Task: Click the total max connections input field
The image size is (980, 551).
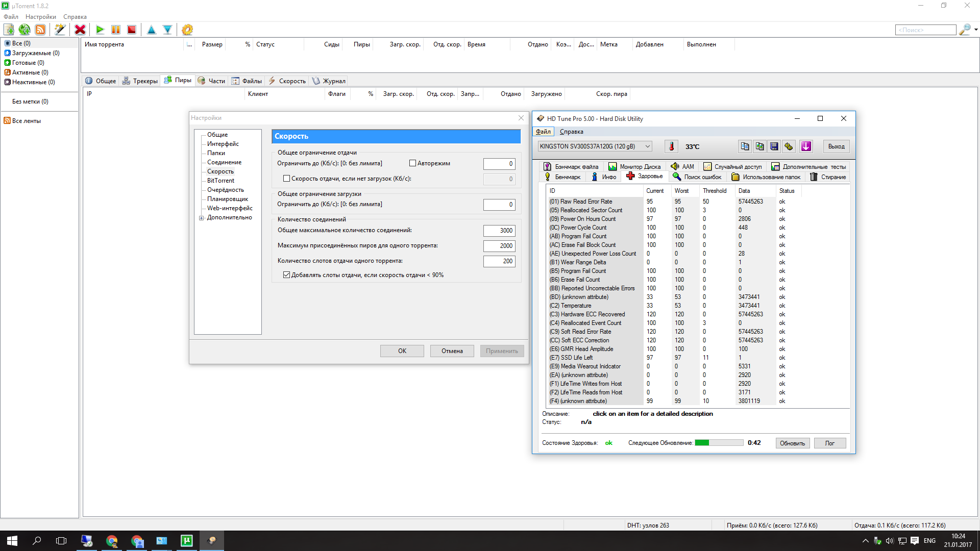Action: 499,231
